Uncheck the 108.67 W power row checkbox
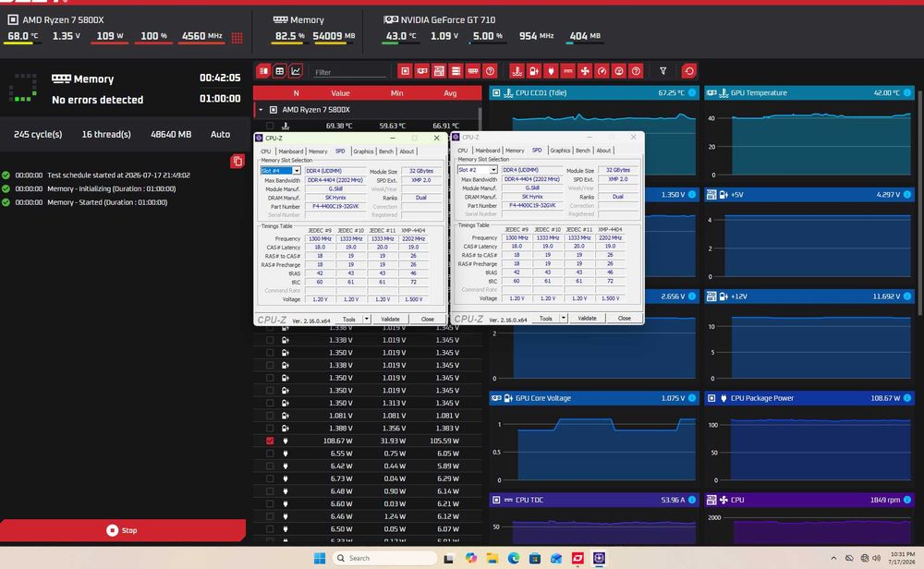 270,441
